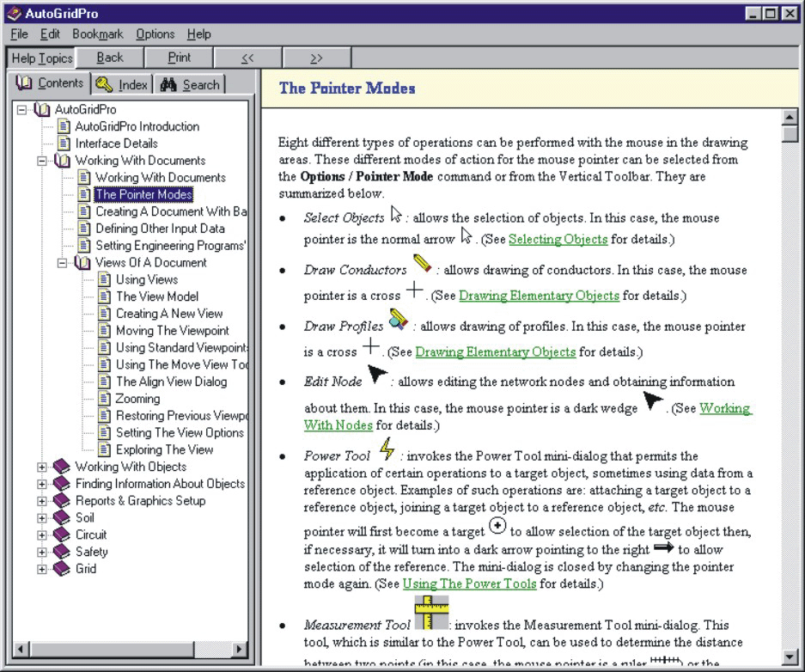This screenshot has height=672, width=805.
Task: Select Creating A New View topic
Action: (169, 314)
